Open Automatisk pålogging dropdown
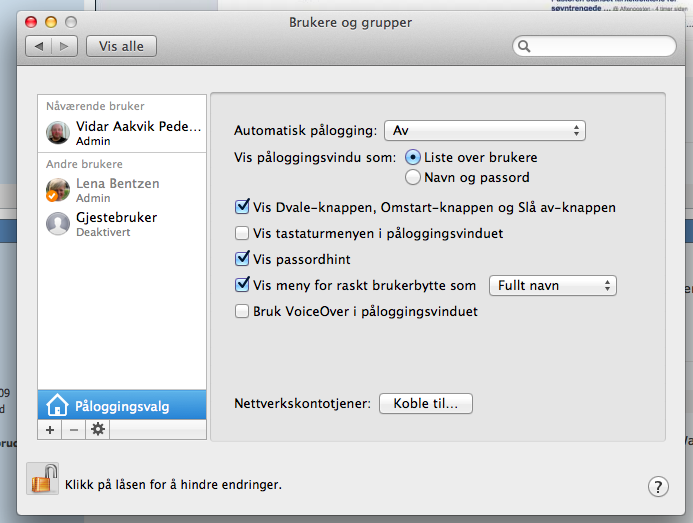 click(485, 130)
